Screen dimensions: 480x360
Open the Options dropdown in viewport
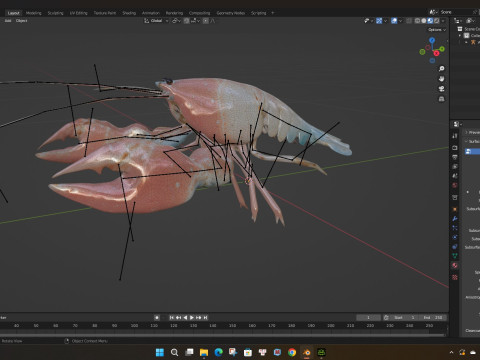(x=437, y=30)
